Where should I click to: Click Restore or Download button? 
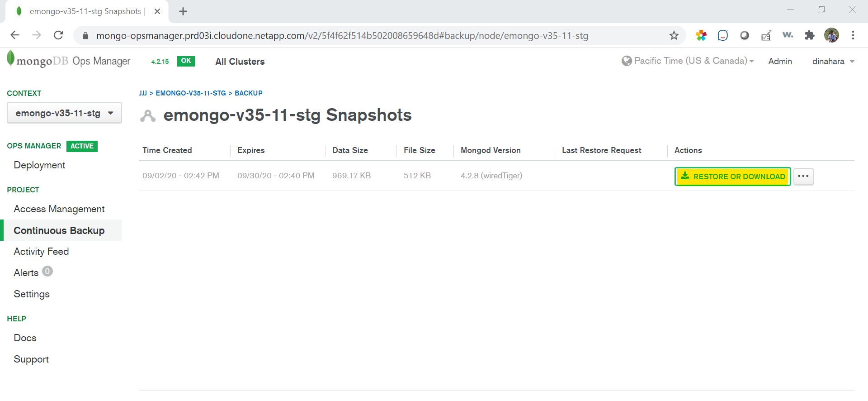click(x=732, y=177)
